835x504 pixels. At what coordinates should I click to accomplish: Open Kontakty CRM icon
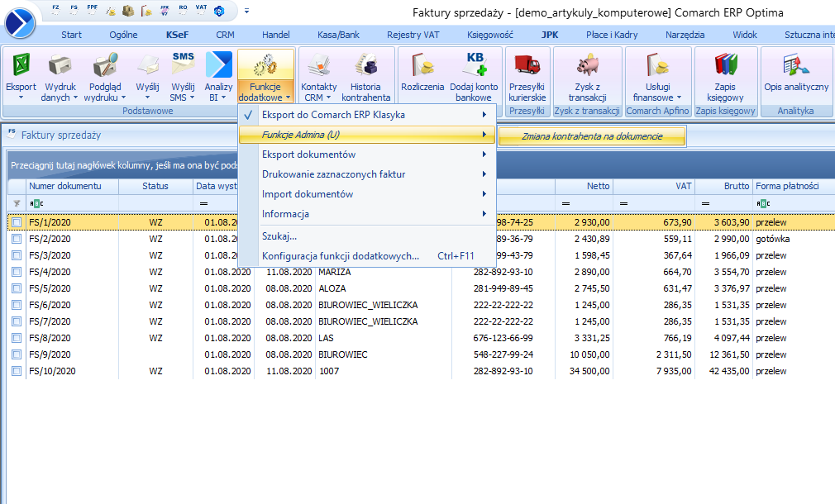[x=318, y=65]
